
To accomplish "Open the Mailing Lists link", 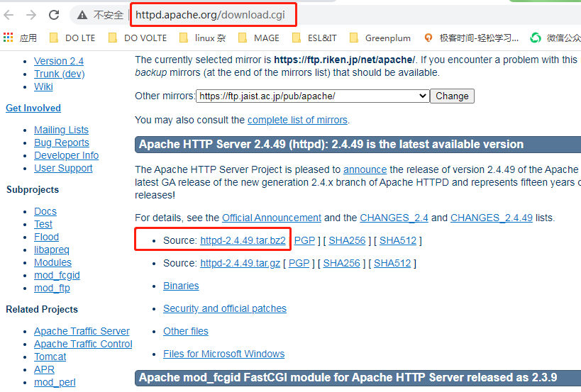I will 62,130.
